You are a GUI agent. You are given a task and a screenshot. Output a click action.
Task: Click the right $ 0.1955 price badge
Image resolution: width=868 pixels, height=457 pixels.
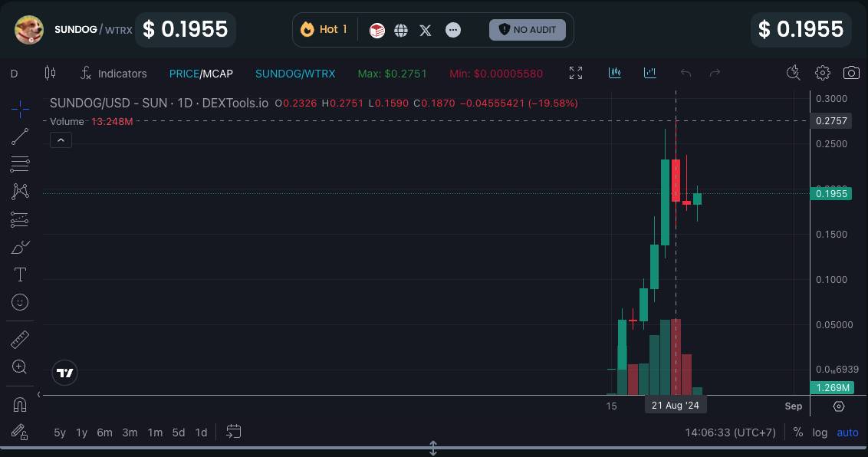(x=801, y=29)
